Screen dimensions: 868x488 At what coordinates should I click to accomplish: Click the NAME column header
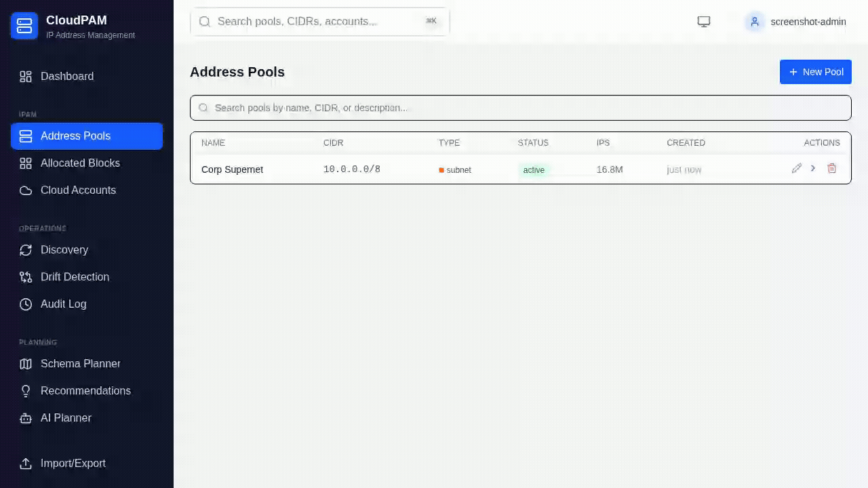(213, 143)
